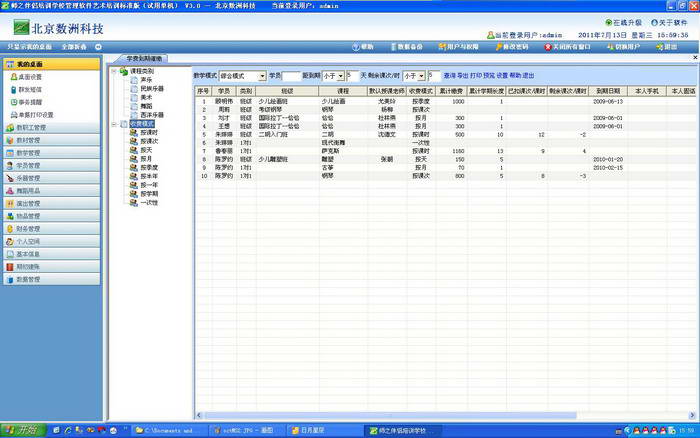Click 在线升级 at top right
Screen dimensions: 700x438
point(624,22)
